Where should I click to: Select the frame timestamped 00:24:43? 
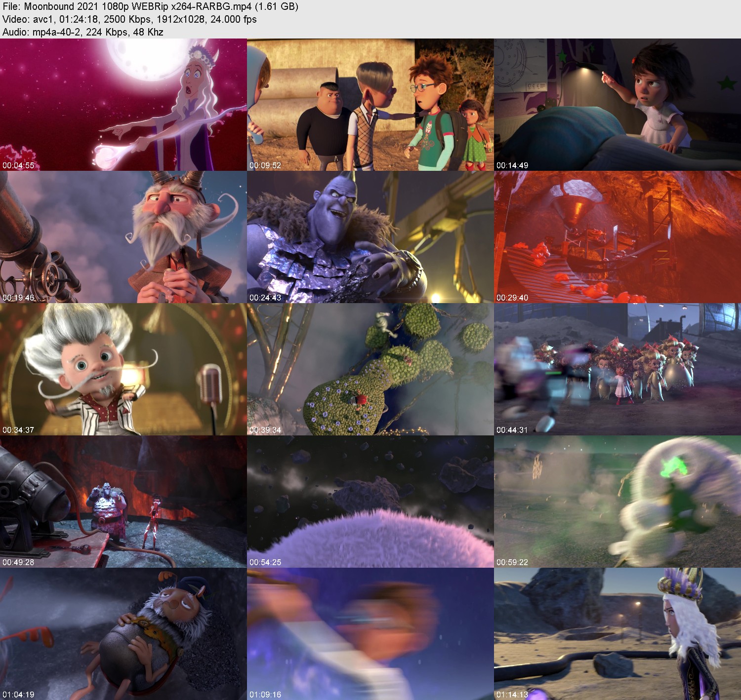point(370,237)
